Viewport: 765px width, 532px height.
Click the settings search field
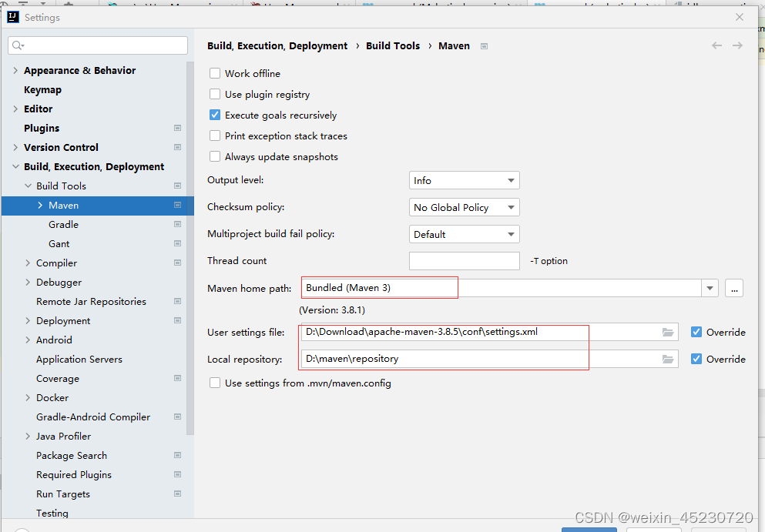tap(98, 45)
